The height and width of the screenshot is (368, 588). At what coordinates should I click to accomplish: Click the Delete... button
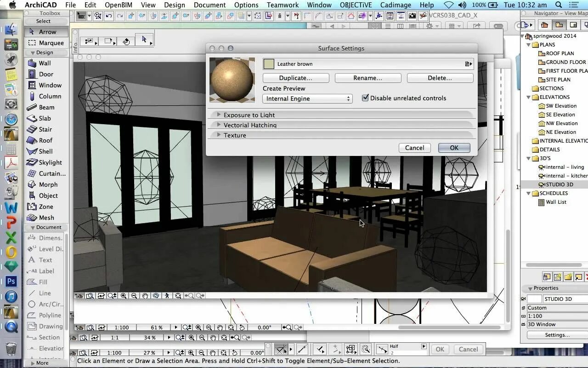pyautogui.click(x=440, y=78)
